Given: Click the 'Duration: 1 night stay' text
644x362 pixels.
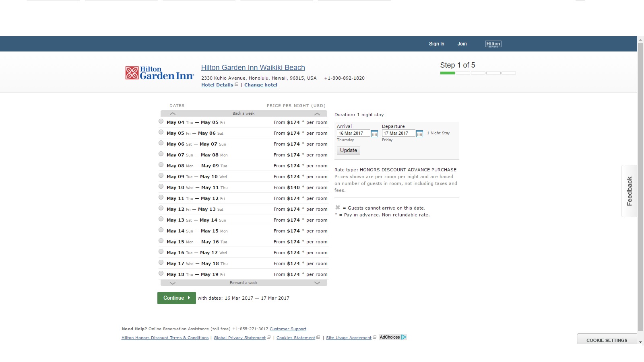Looking at the screenshot, I should (x=359, y=115).
